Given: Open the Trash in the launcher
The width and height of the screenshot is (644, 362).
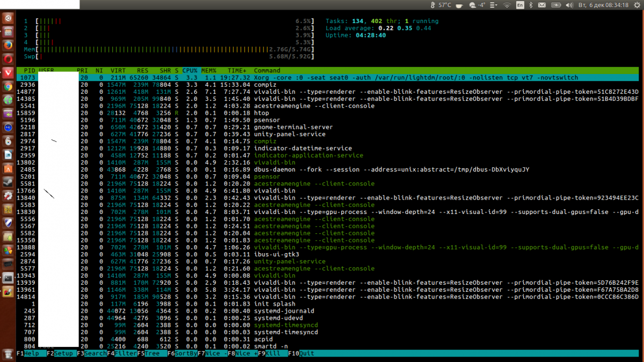Looking at the screenshot, I should tap(8, 354).
